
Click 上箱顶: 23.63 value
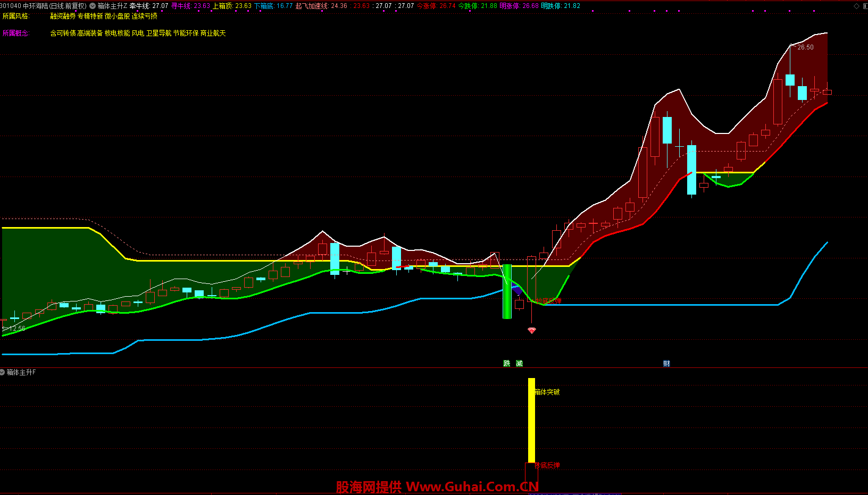[232, 6]
